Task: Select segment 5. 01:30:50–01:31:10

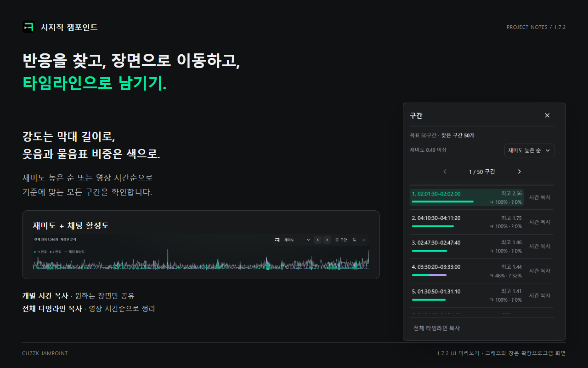Action: coord(467,295)
